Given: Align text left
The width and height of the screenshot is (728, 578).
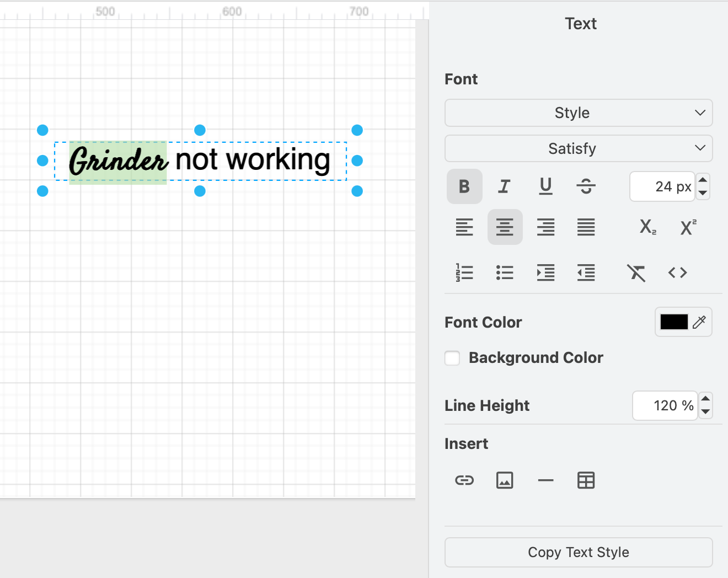Looking at the screenshot, I should tap(464, 227).
